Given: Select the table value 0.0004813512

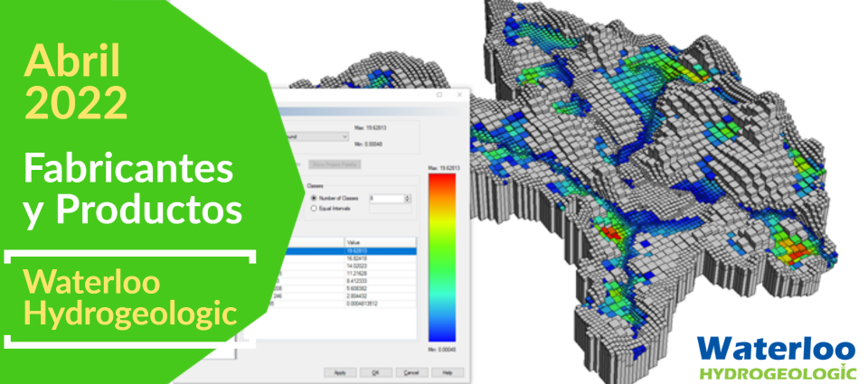Looking at the screenshot, I should 361,304.
